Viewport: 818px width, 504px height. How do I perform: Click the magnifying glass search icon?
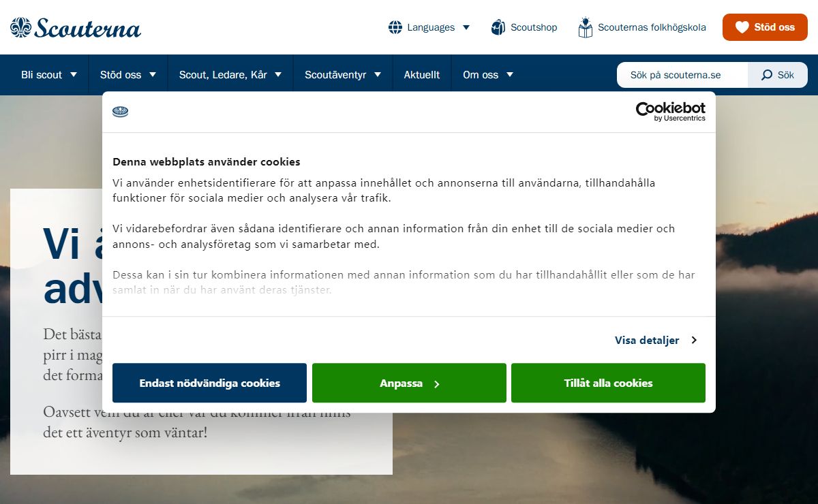(767, 75)
